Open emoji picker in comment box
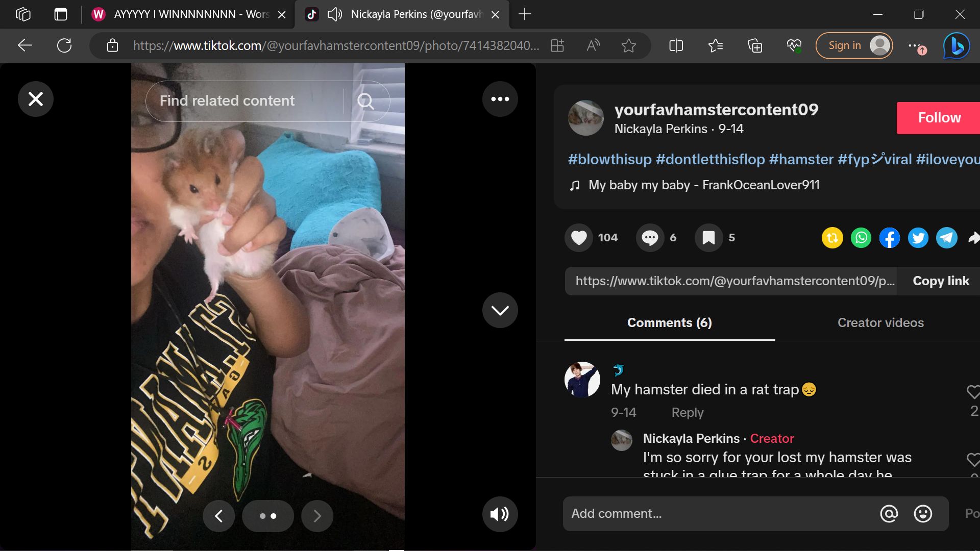This screenshot has width=980, height=551. [922, 514]
